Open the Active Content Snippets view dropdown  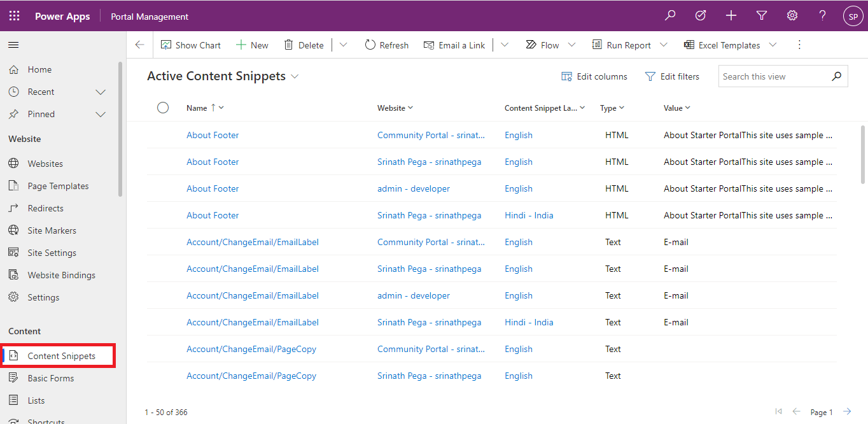pyautogui.click(x=295, y=76)
